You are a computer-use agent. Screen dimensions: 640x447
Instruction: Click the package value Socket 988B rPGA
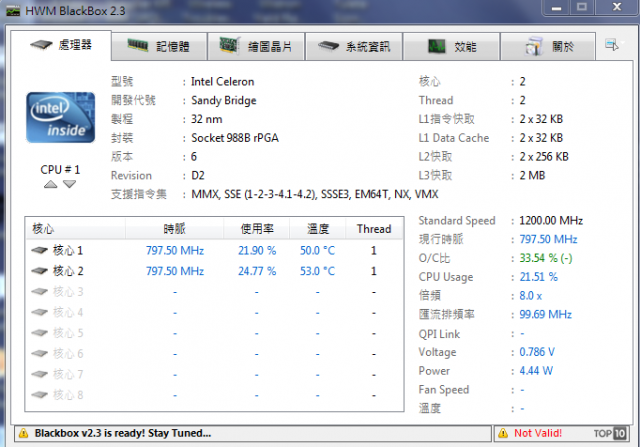pos(235,138)
